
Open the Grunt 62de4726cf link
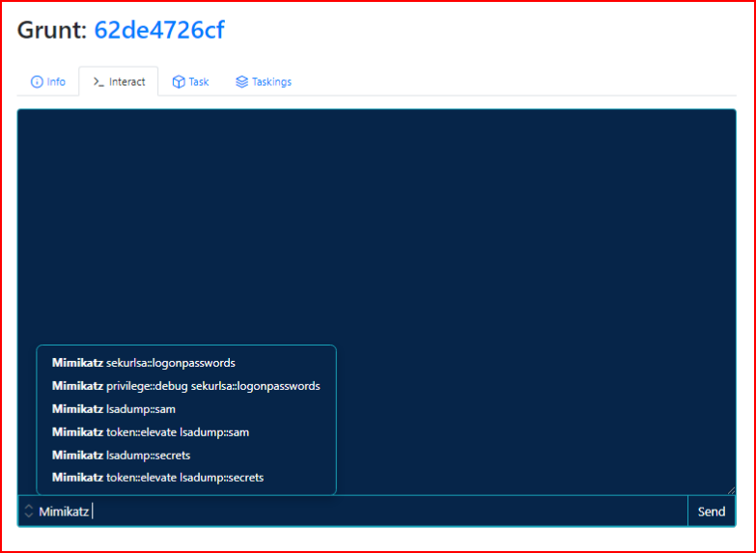click(159, 30)
